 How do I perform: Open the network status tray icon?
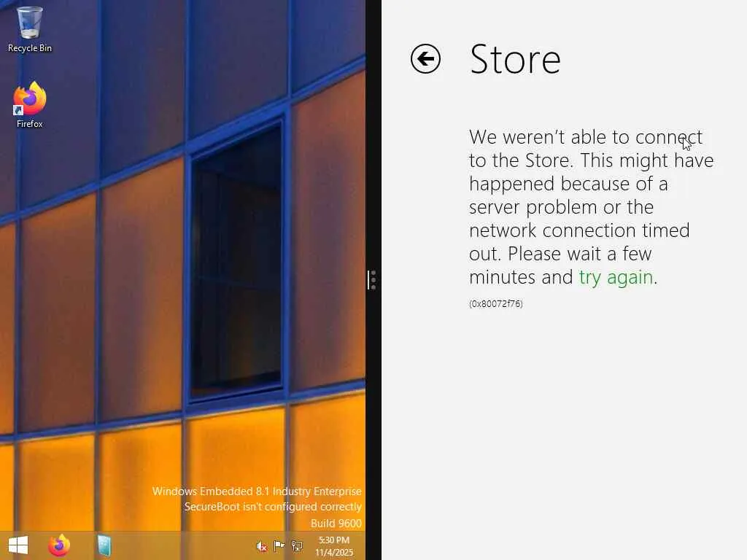click(297, 545)
